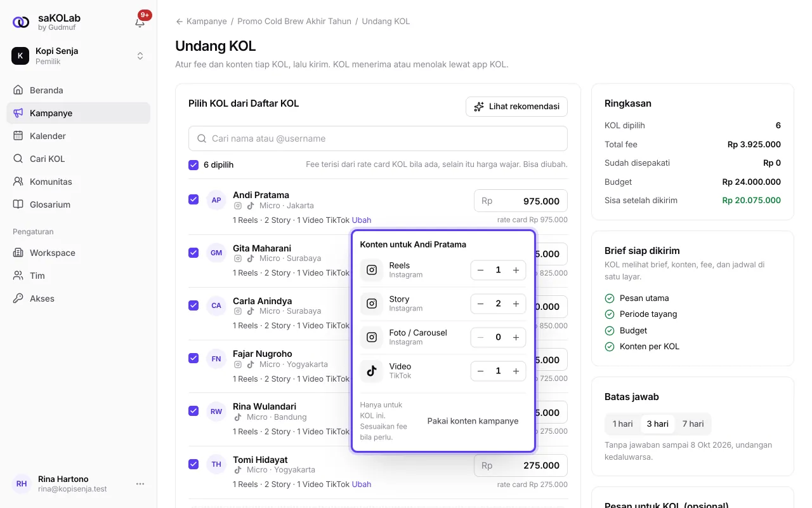Viewport: 812px width, 508px height.
Task: Click the AP avatar of Andi Pratama
Action: 216,200
